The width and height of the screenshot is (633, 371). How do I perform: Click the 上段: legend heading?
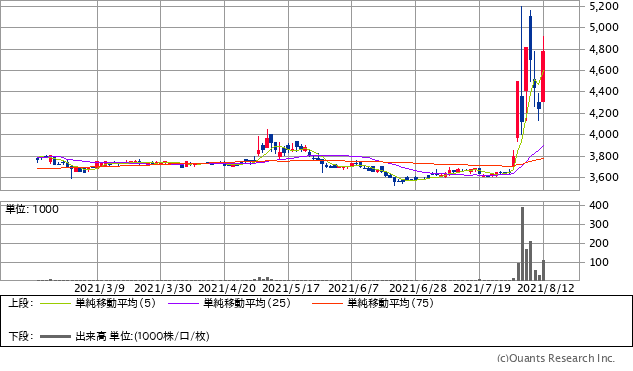(21, 303)
